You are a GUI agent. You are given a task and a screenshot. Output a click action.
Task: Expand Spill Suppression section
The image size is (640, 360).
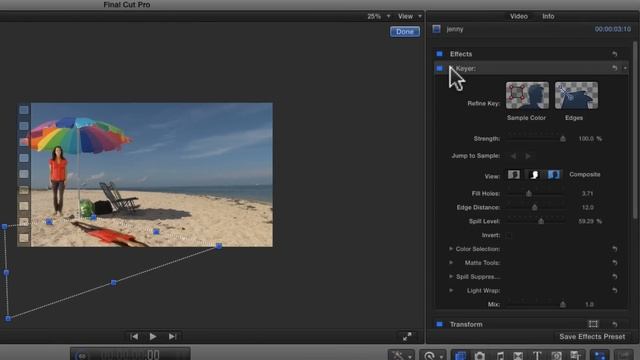(x=451, y=276)
